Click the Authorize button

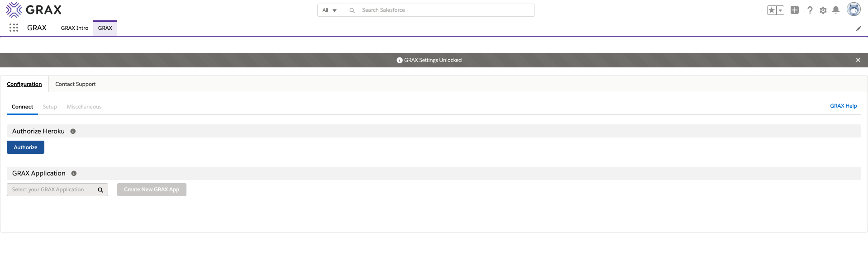[25, 147]
